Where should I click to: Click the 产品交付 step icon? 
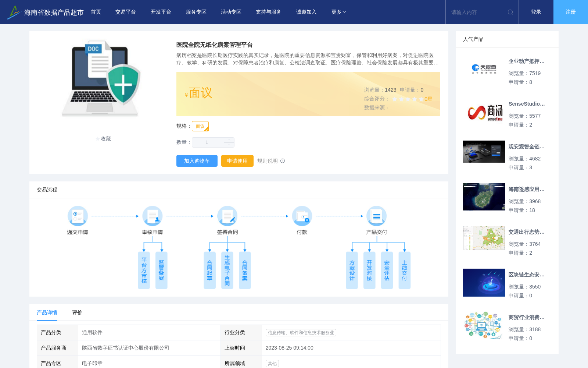(377, 216)
